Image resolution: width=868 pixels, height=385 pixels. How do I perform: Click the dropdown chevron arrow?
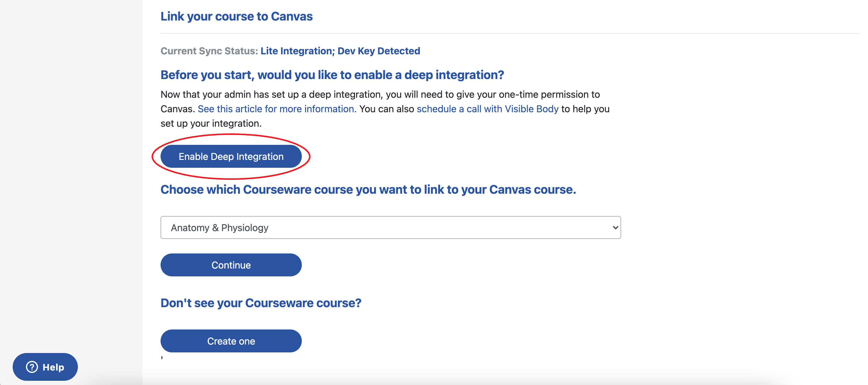point(614,227)
